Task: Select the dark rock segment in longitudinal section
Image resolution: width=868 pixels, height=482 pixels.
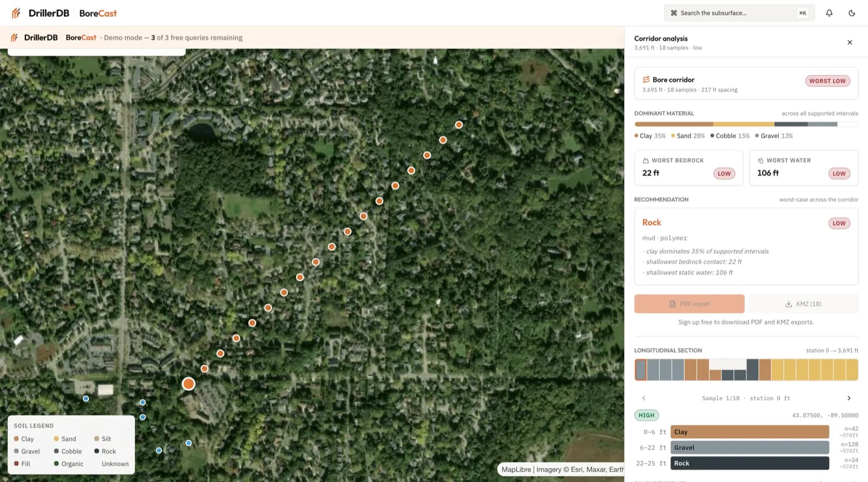Action: click(752, 370)
